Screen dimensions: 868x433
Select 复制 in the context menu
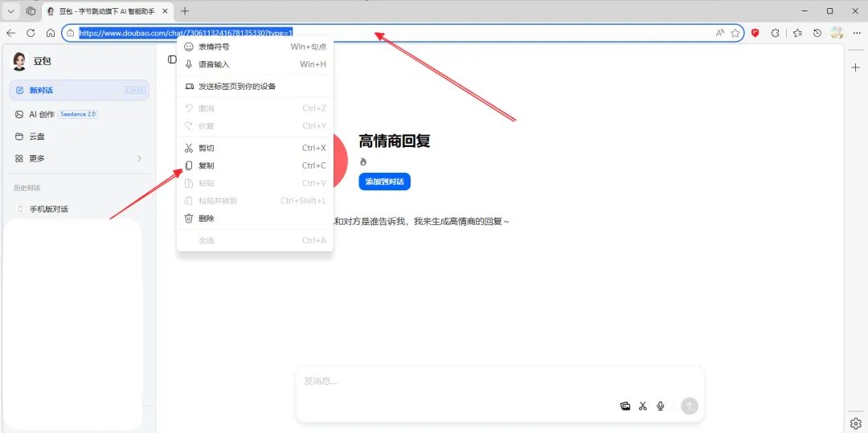coord(256,165)
